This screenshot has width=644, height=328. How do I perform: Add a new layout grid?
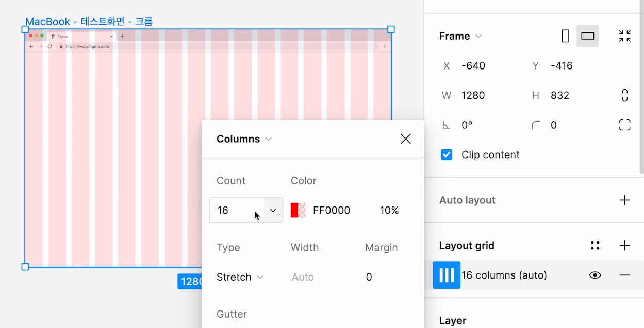point(624,246)
